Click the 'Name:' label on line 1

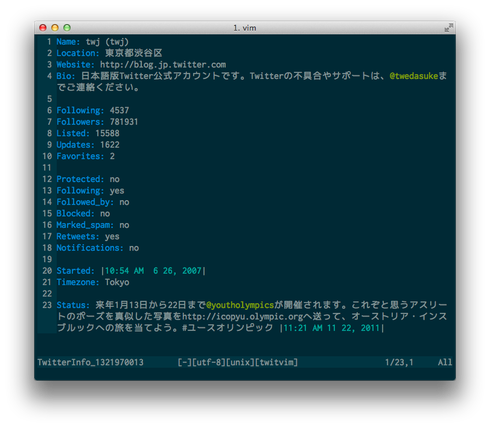pyautogui.click(x=68, y=42)
